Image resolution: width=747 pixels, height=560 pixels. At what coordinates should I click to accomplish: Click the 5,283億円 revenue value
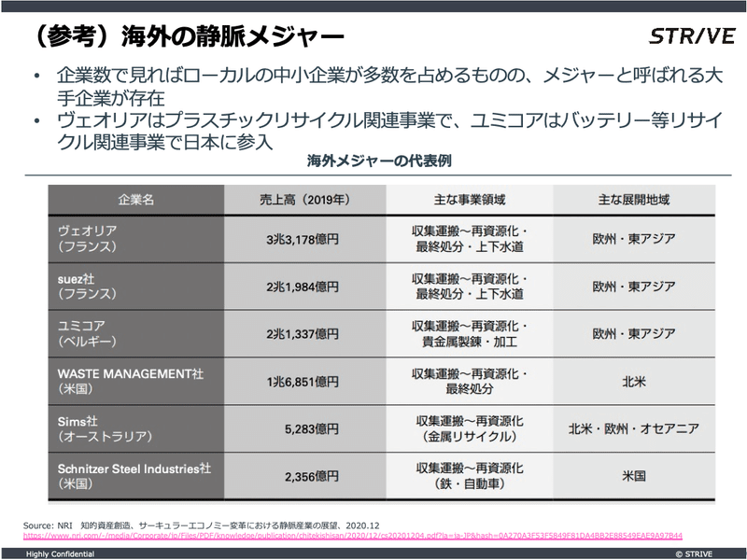[x=312, y=429]
